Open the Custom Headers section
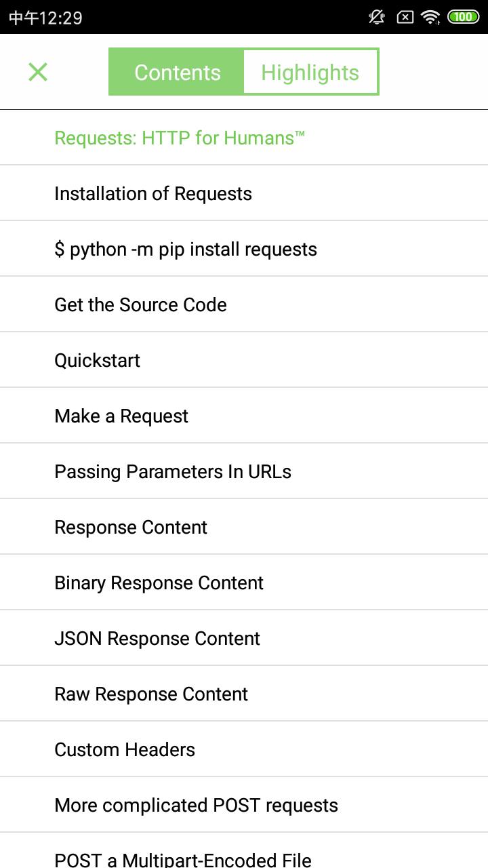 [244, 749]
